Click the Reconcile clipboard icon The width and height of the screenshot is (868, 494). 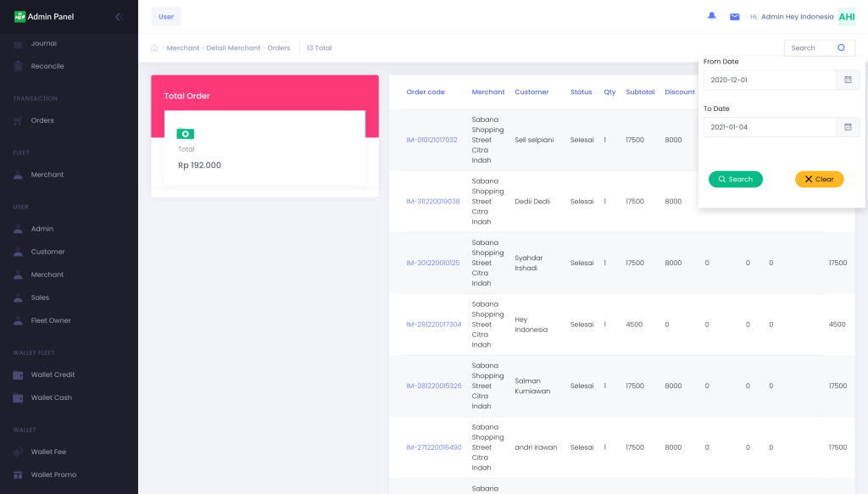coord(19,66)
